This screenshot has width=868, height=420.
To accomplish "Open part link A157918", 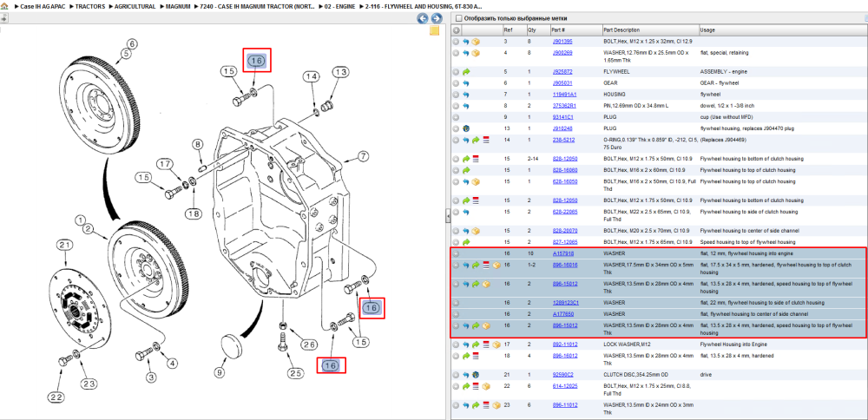I will tap(562, 253).
